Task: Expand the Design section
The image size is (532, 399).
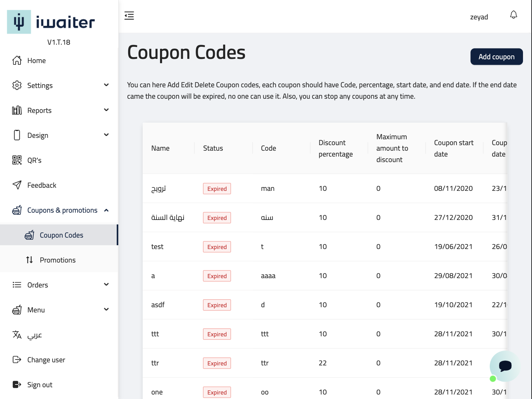Action: [106, 135]
